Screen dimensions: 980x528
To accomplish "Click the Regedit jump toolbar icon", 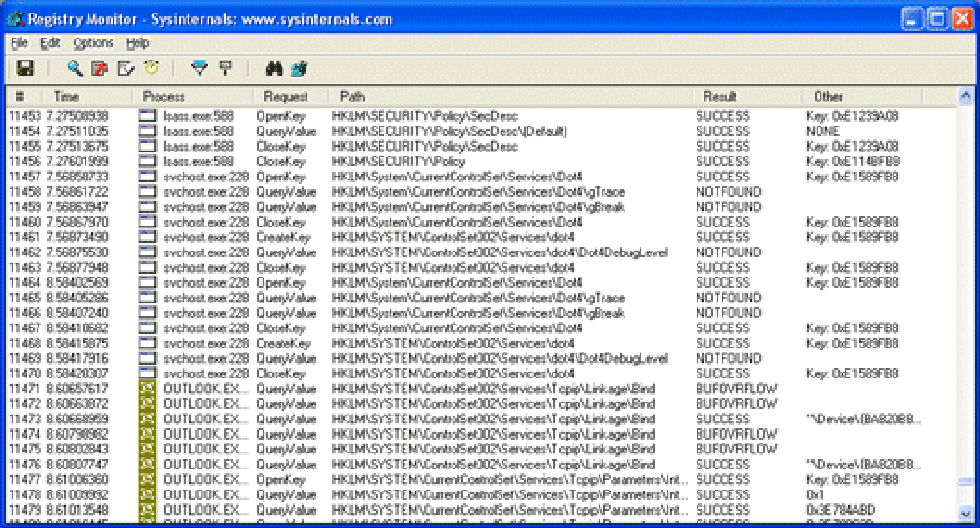I will coord(300,68).
